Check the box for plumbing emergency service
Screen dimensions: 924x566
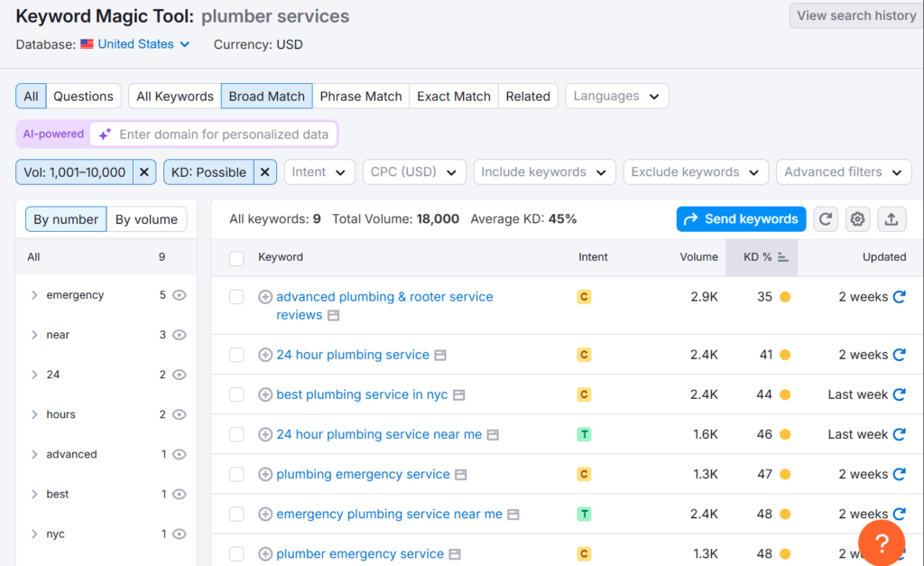tap(236, 474)
